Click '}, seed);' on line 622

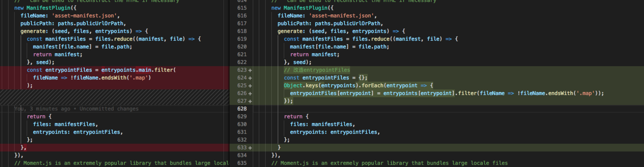point(298,62)
